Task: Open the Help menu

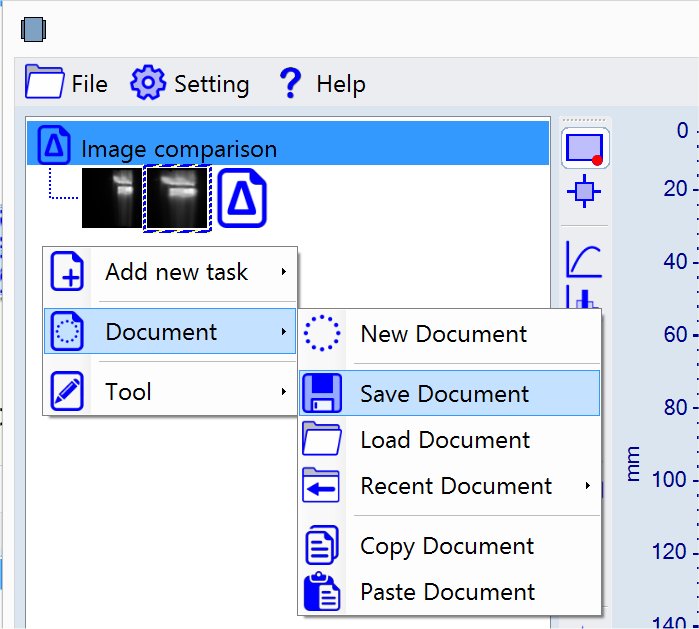Action: tap(322, 83)
